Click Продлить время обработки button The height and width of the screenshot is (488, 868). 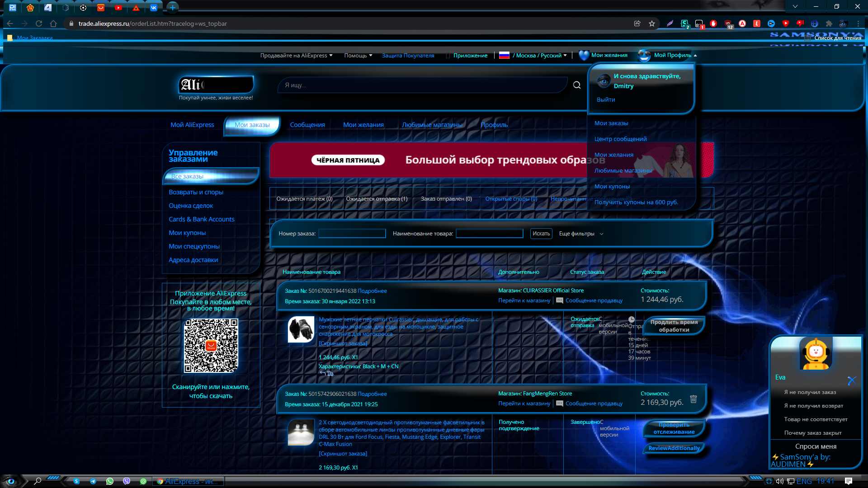coord(674,326)
